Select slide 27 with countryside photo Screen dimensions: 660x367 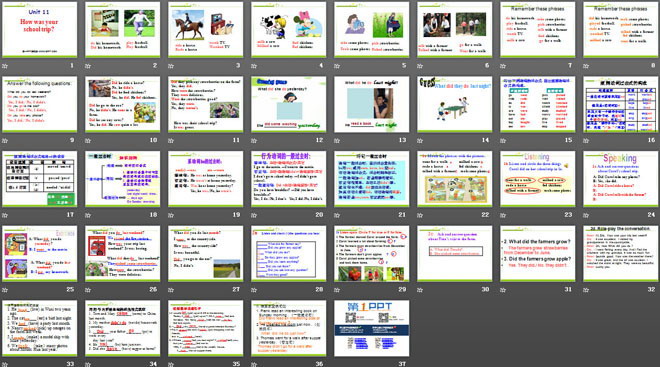tap(205, 253)
